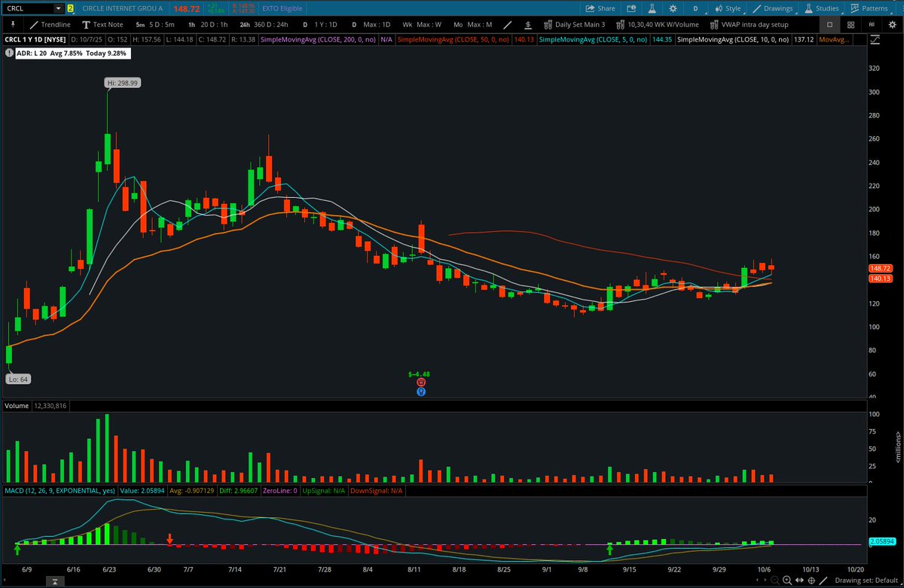Select the Text Note tool
This screenshot has height=588, width=904.
pos(102,25)
